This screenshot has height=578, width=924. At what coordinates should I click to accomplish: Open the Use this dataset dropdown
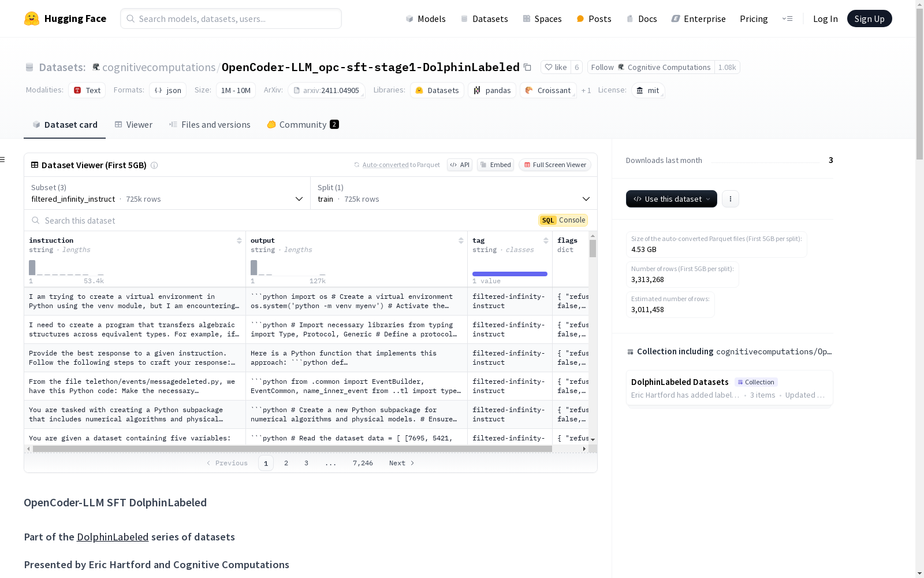pyautogui.click(x=671, y=199)
